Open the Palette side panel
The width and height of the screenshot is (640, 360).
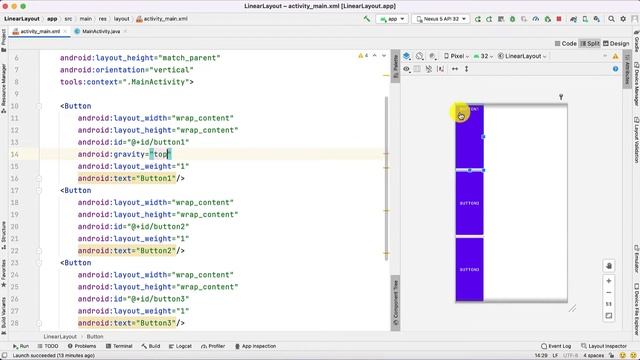coord(395,67)
